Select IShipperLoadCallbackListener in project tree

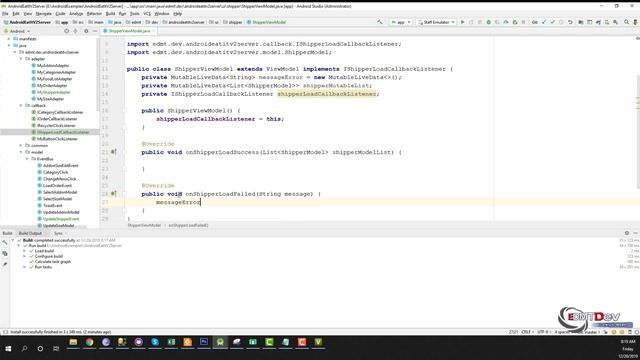click(63, 132)
